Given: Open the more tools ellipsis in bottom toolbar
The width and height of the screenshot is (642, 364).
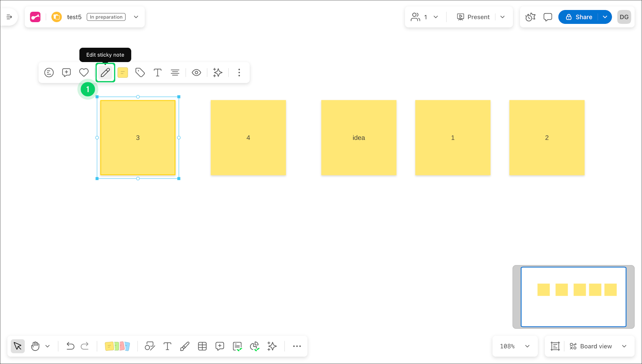Looking at the screenshot, I should (297, 346).
